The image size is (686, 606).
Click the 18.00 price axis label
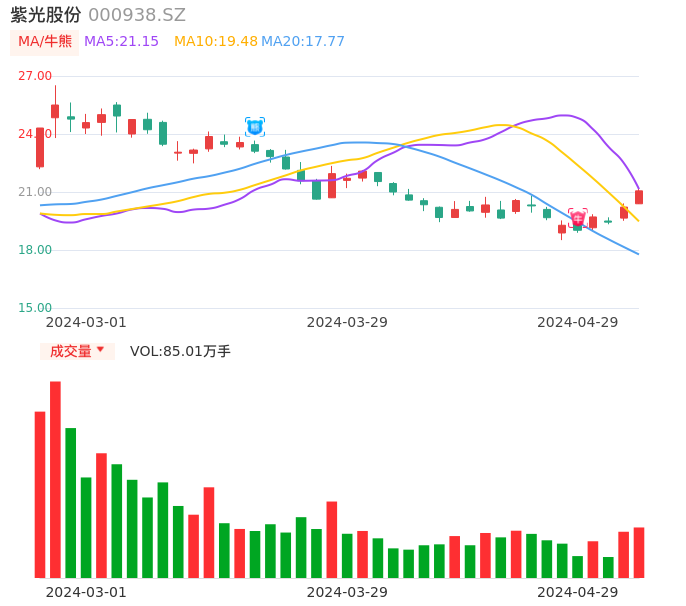click(35, 250)
